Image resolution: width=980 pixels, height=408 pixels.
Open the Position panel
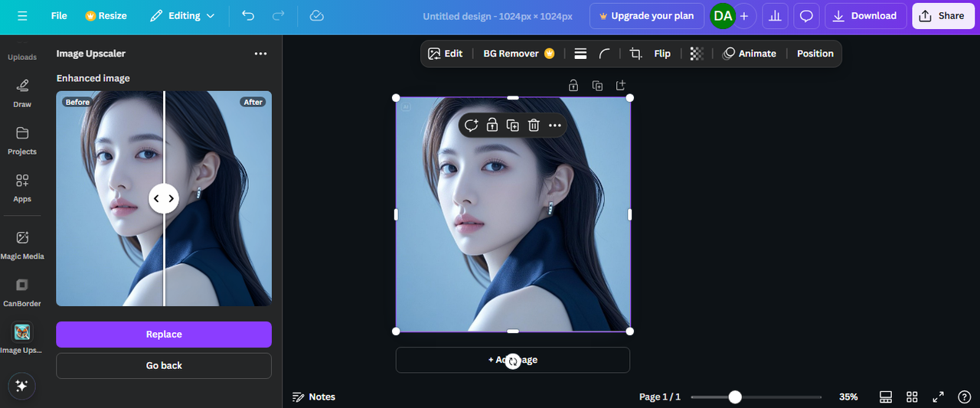point(815,54)
